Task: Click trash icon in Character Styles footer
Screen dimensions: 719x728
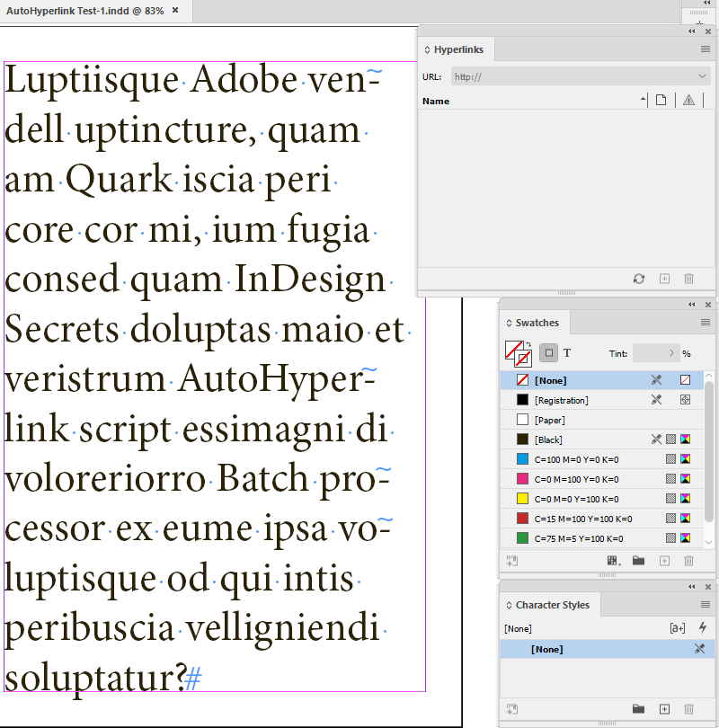Action: pyautogui.click(x=688, y=709)
